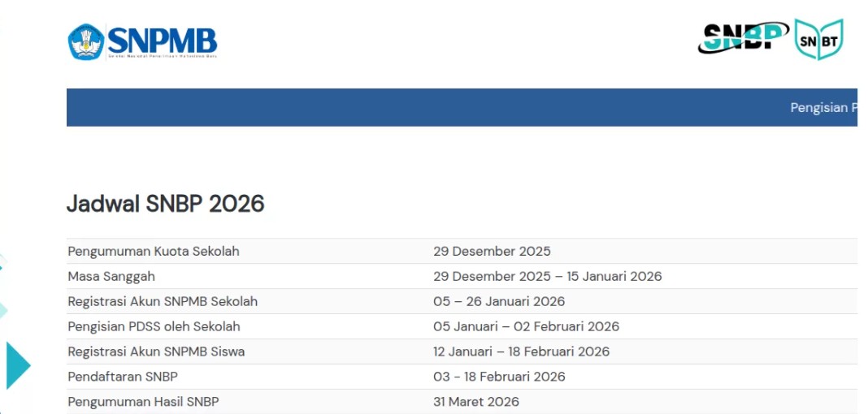This screenshot has width=868, height=414.
Task: Click the 12 Januari – 18 Februari 2026 date
Action: [521, 351]
